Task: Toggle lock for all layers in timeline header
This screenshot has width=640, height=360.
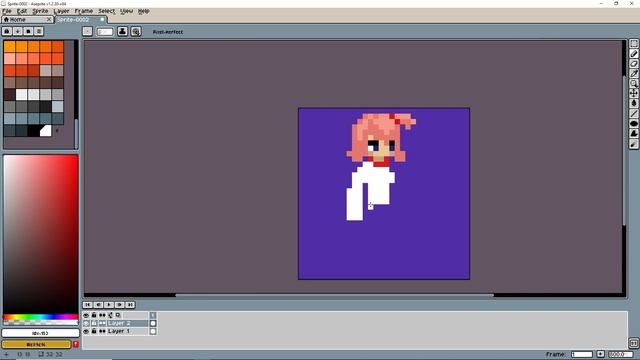Action: click(94, 315)
